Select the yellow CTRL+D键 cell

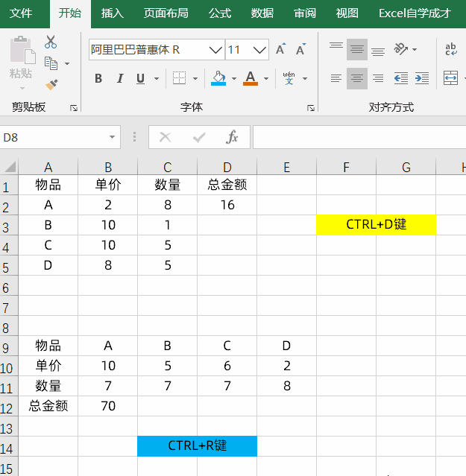tap(376, 225)
